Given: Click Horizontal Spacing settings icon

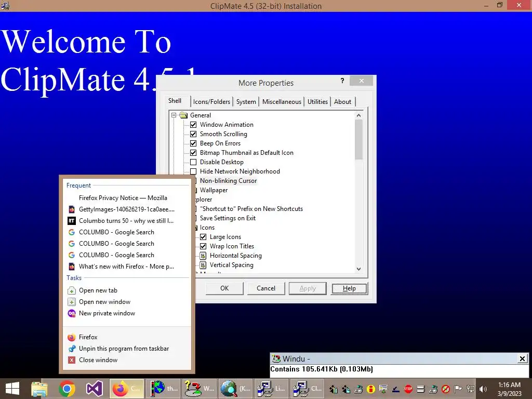Looking at the screenshot, I should pos(203,256).
